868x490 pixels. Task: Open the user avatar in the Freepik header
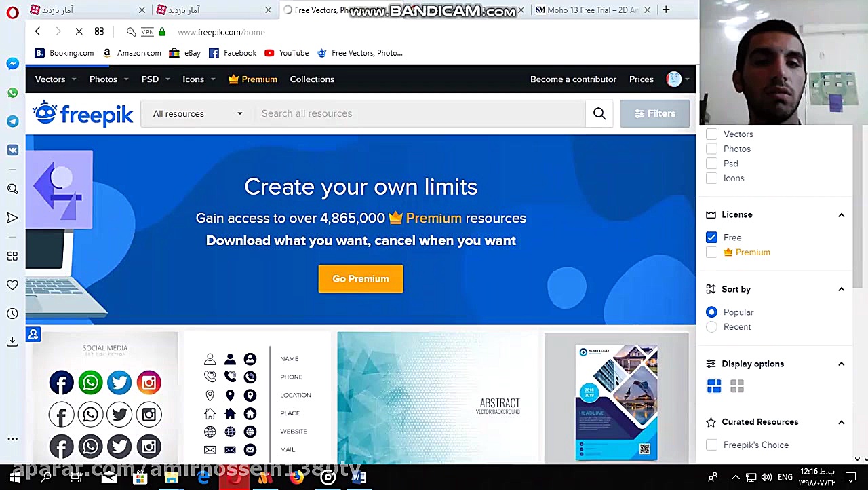tap(673, 79)
